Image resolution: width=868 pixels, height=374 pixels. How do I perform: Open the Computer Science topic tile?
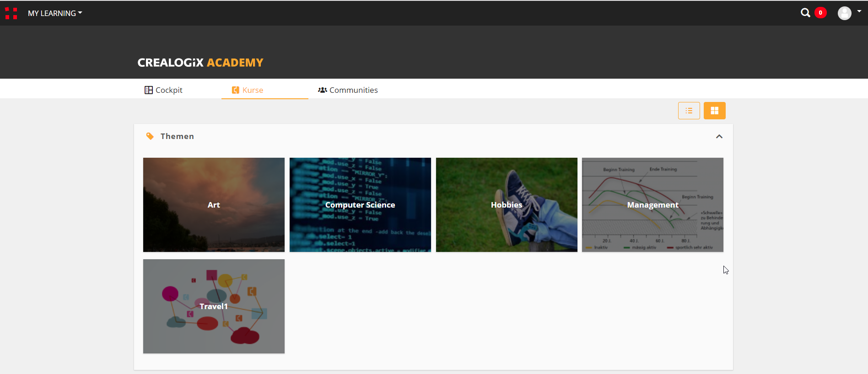[360, 205]
